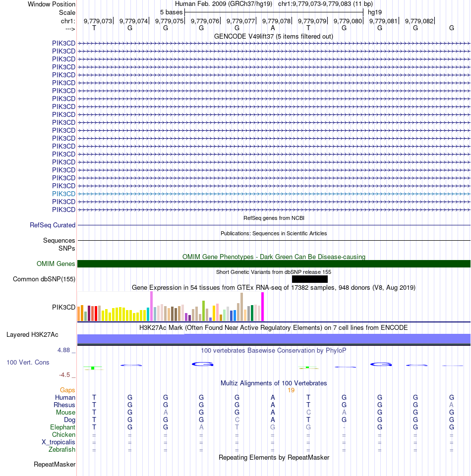Click the OMIM Gene Phenotypes green title
The image size is (471, 476).
[x=274, y=257]
